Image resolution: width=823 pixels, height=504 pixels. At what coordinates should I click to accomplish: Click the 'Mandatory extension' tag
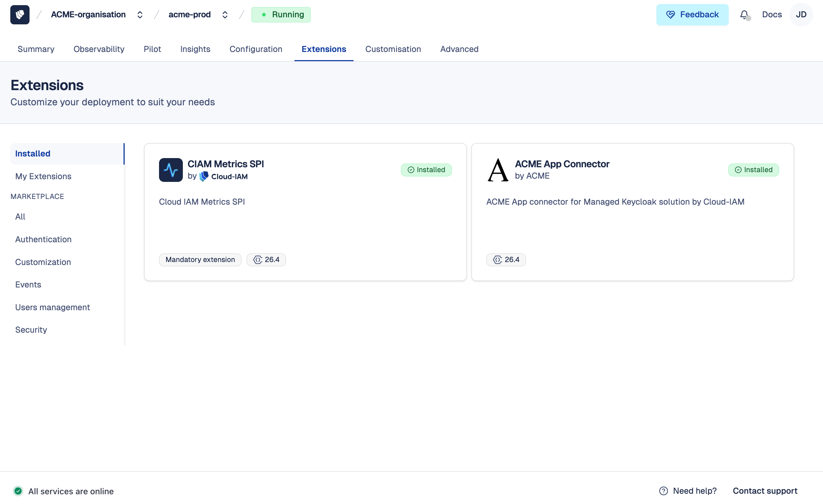pyautogui.click(x=200, y=259)
